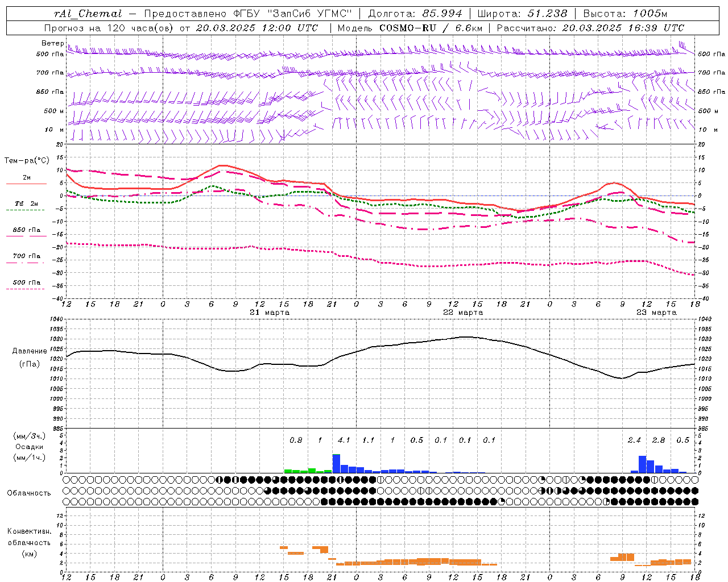Image resolution: width=728 pixels, height=582 pixels.
Task: Select the "Долгота: 85.994" longitude value
Action: point(416,14)
